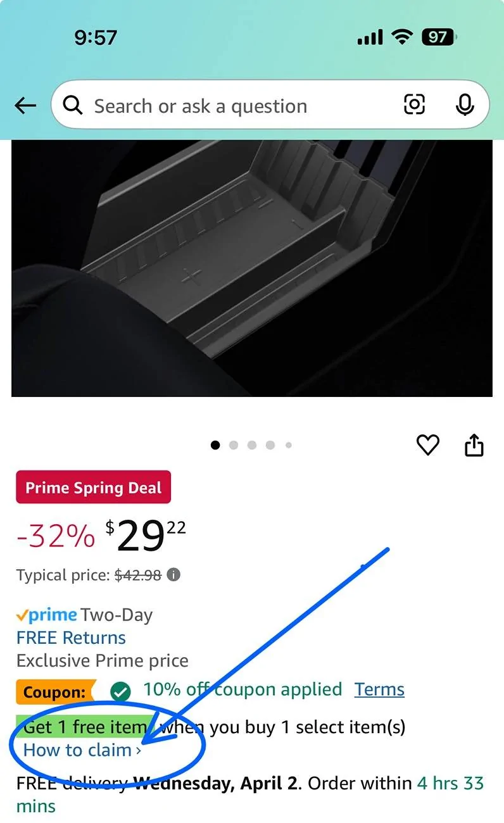Tap the product console organizer image
Screen dimensions: 504x823
coord(252,268)
